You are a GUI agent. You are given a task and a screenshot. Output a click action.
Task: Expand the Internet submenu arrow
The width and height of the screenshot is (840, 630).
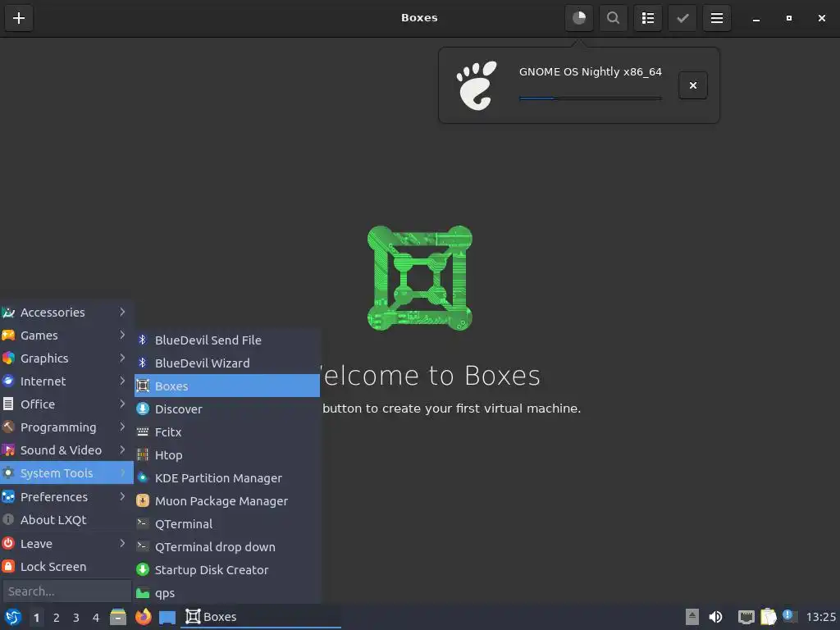122,381
